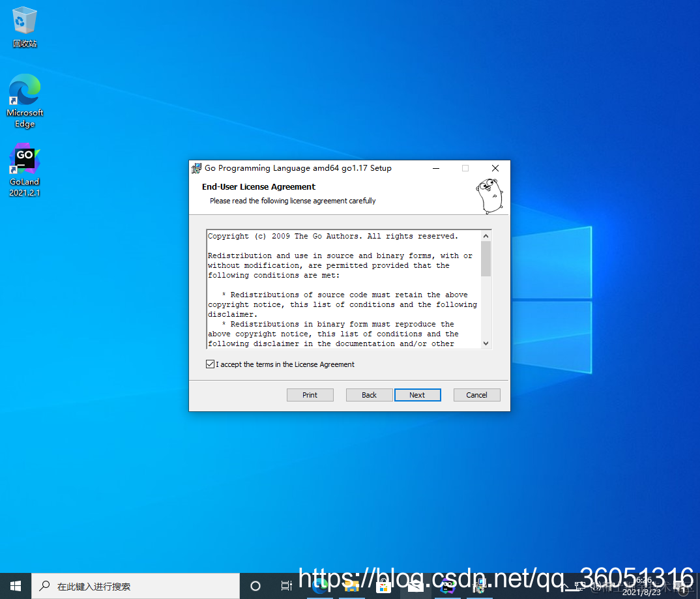700x599 pixels.
Task: Open the Windows Start menu
Action: [x=16, y=586]
